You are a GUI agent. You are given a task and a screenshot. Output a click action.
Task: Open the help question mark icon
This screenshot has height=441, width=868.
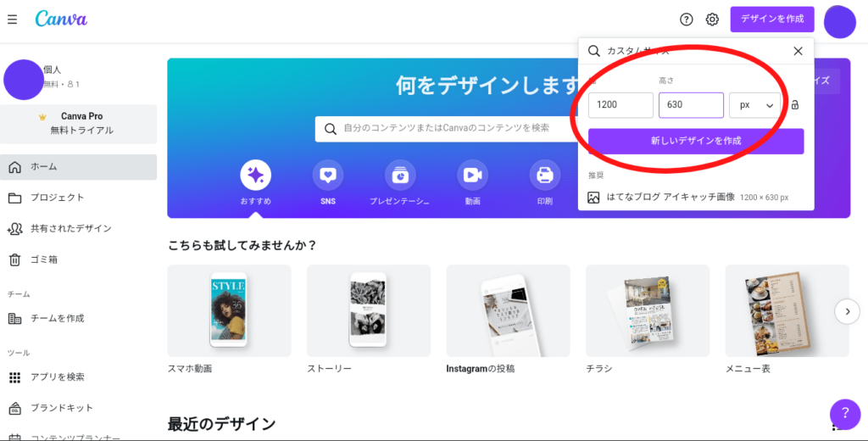pos(687,20)
